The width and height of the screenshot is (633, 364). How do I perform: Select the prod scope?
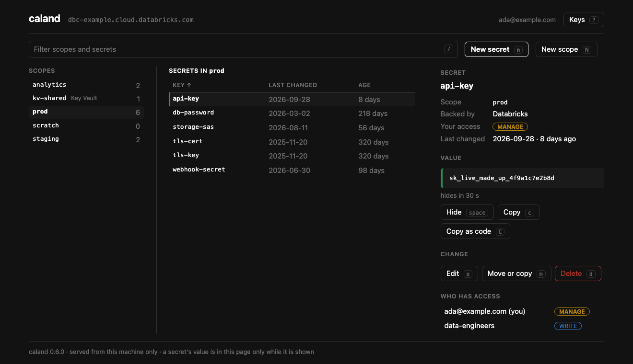[86, 112]
